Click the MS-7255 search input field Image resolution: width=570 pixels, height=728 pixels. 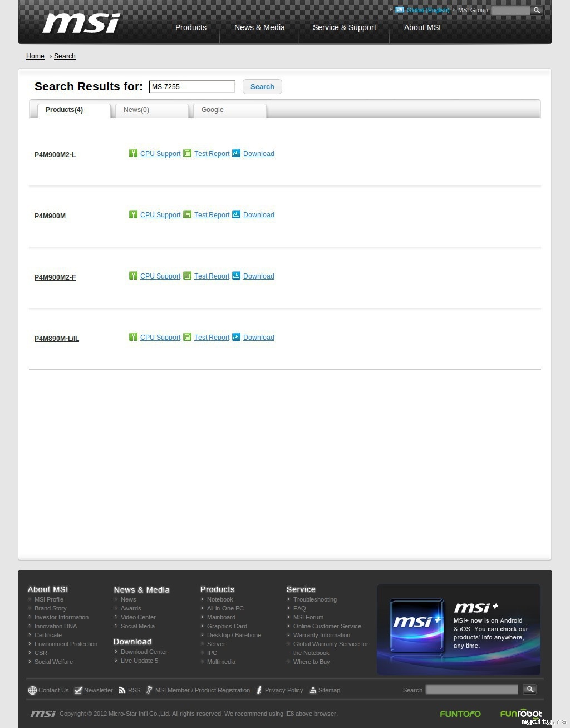[192, 87]
